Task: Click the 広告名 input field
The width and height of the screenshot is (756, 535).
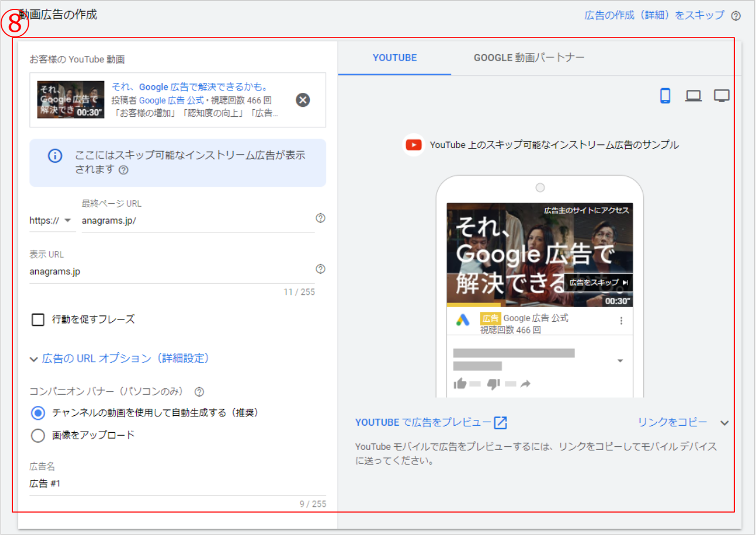Action: 176,484
